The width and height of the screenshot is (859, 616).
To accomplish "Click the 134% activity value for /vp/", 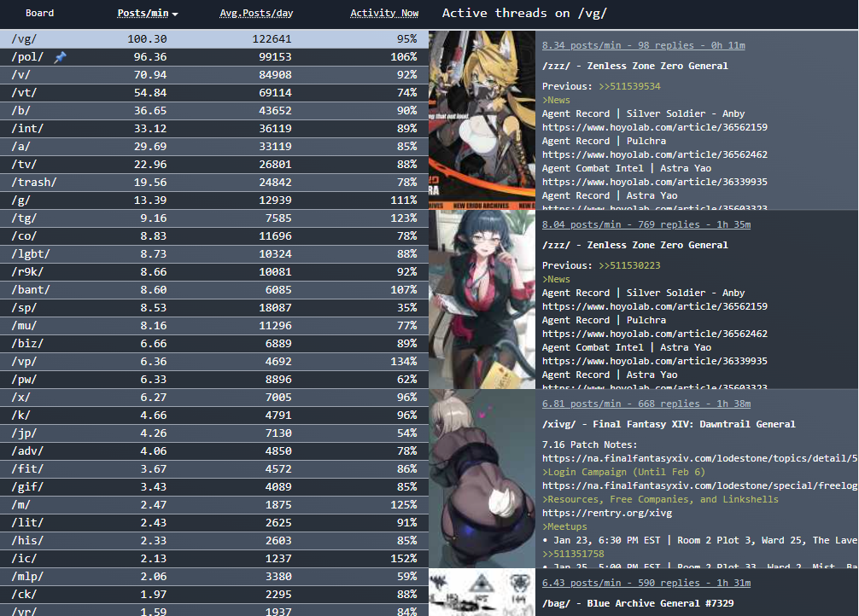I will (x=404, y=362).
